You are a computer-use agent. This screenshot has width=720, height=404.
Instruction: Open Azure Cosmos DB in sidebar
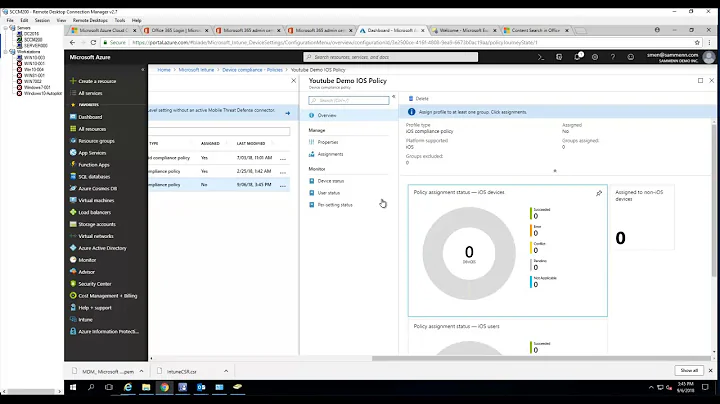tap(97, 188)
